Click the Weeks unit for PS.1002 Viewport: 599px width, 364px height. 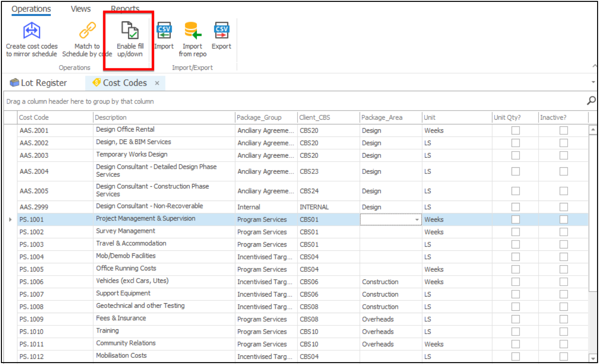coord(456,232)
